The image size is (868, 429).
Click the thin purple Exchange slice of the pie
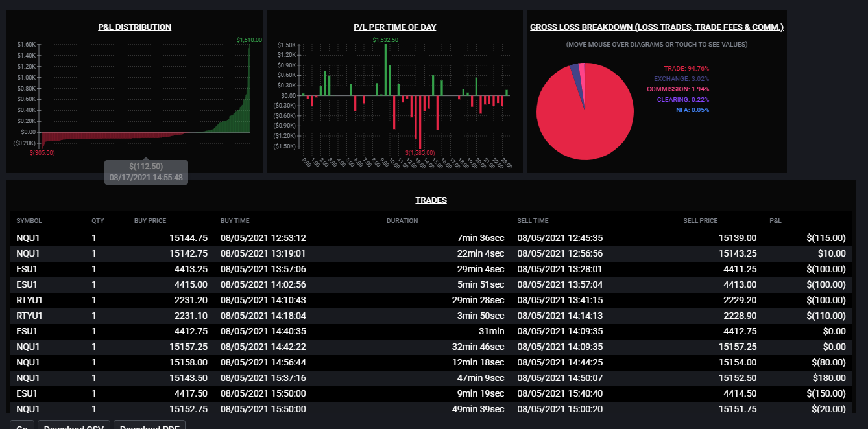coord(575,71)
